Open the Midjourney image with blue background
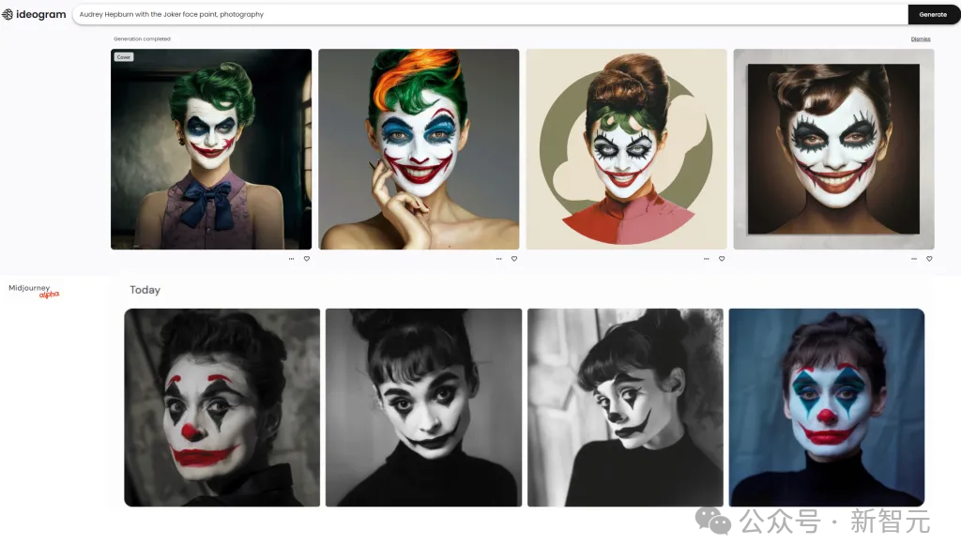This screenshot has width=961, height=560. pos(826,408)
